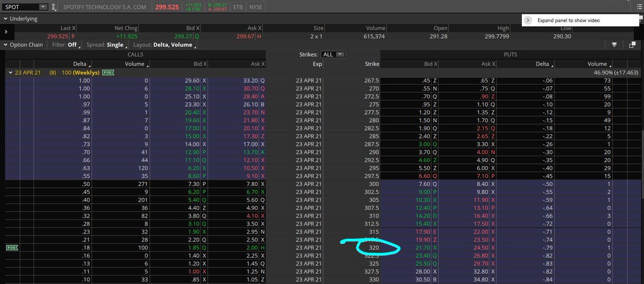This screenshot has height=284, width=644.
Task: Open the Filter: Off menu
Action: (65, 45)
